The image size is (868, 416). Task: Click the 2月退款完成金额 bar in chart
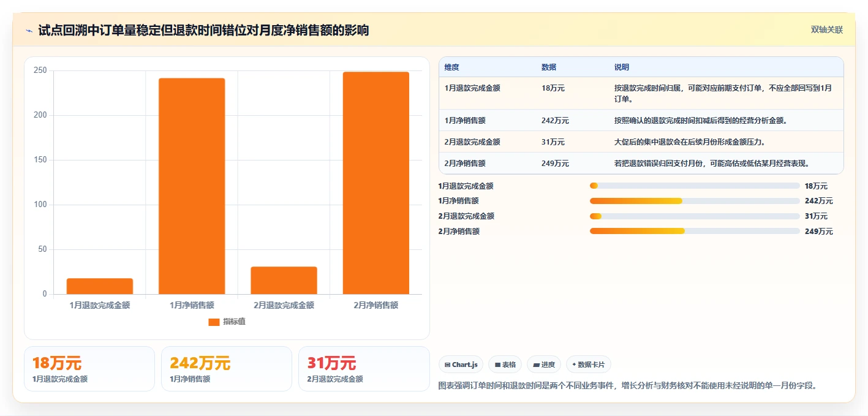coord(284,281)
